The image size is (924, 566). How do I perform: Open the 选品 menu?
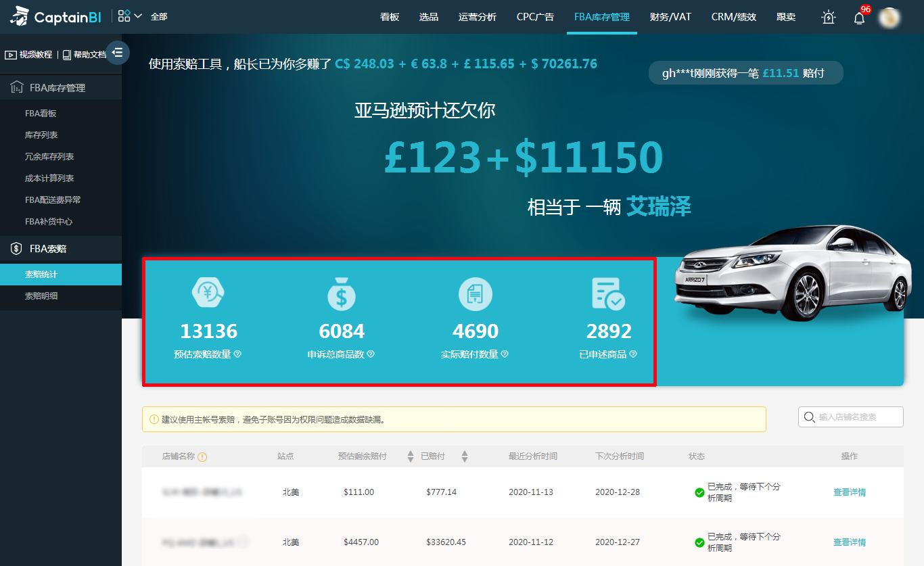[x=429, y=17]
